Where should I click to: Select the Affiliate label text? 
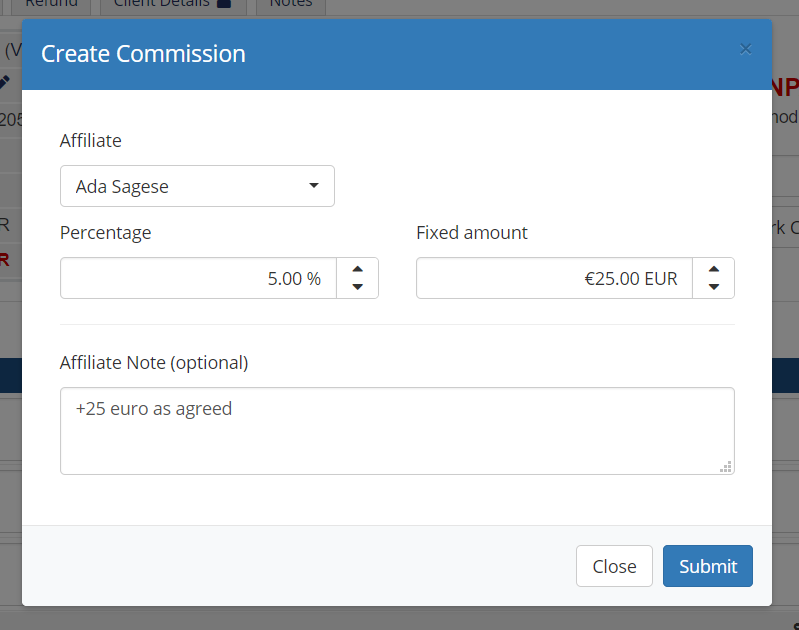coord(91,141)
